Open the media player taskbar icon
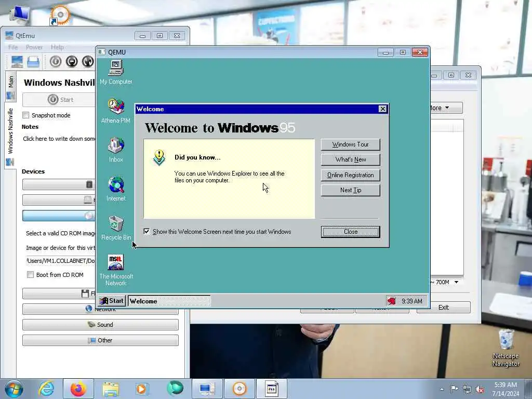Screen dimensions: 532x399 pyautogui.click(x=141, y=389)
